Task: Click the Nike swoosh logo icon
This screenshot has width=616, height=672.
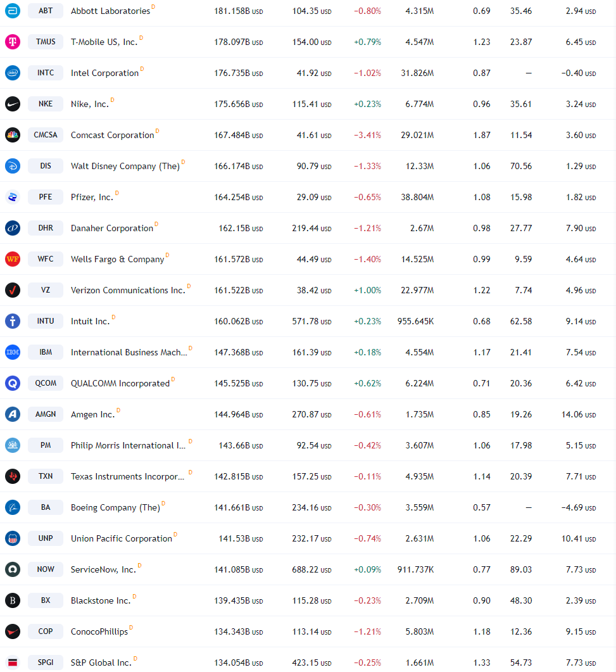Action: [13, 104]
